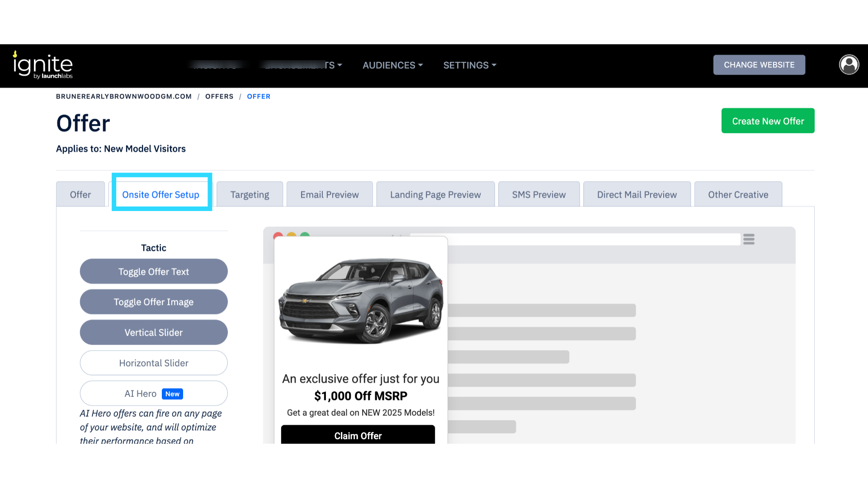Click the OFFERS breadcrumb link

pos(219,96)
